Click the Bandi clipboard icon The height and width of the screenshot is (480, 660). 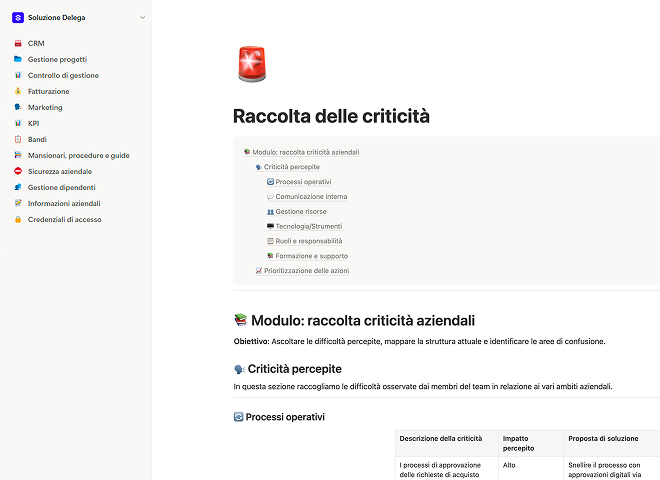[x=18, y=139]
